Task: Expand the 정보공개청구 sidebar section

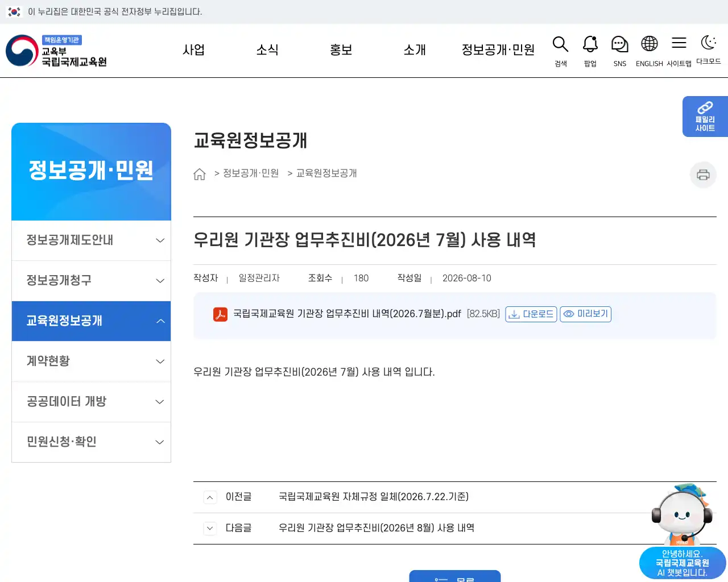Action: 91,281
